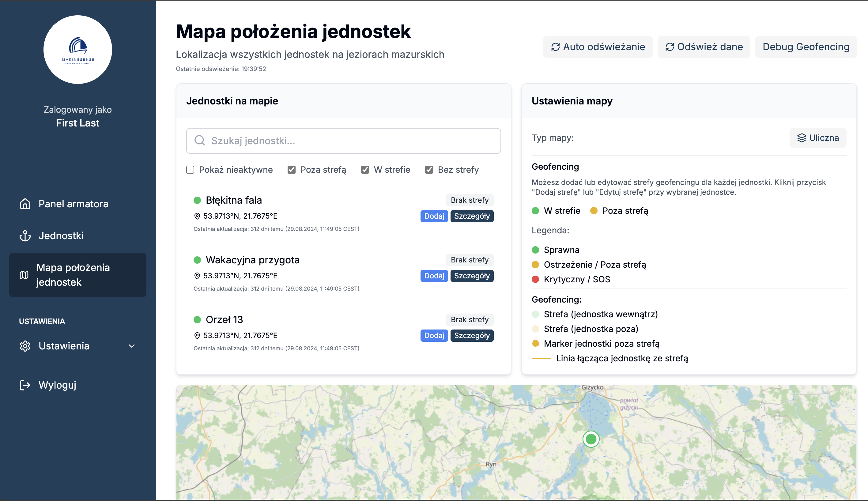This screenshot has width=868, height=501.
Task: Click the Błękitna fala unit name
Action: pos(234,200)
